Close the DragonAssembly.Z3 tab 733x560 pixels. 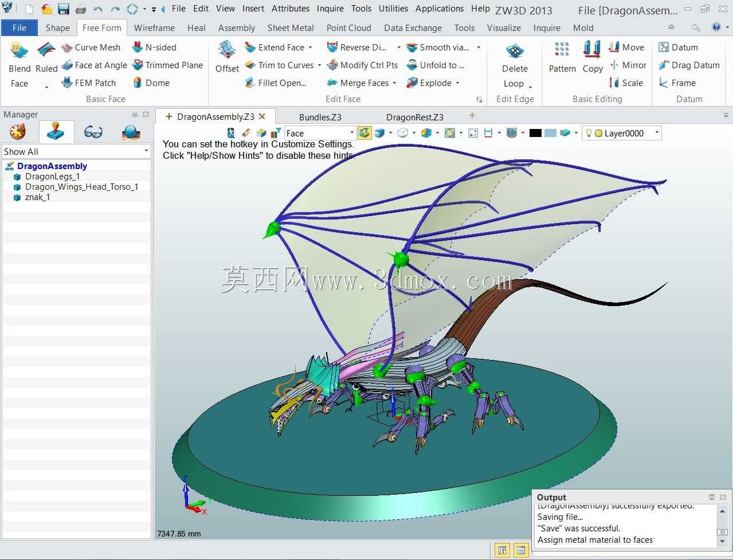262,116
